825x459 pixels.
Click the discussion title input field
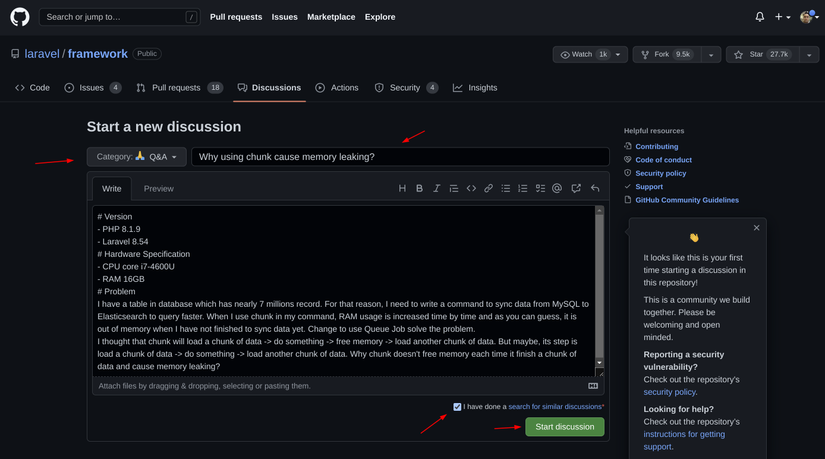point(400,157)
